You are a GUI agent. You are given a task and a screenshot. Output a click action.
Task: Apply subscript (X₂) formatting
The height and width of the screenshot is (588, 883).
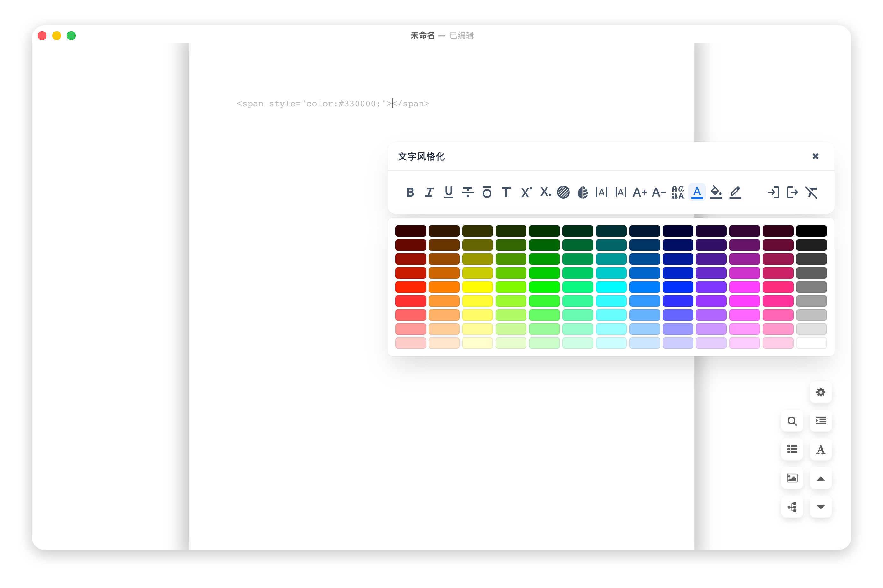point(545,192)
